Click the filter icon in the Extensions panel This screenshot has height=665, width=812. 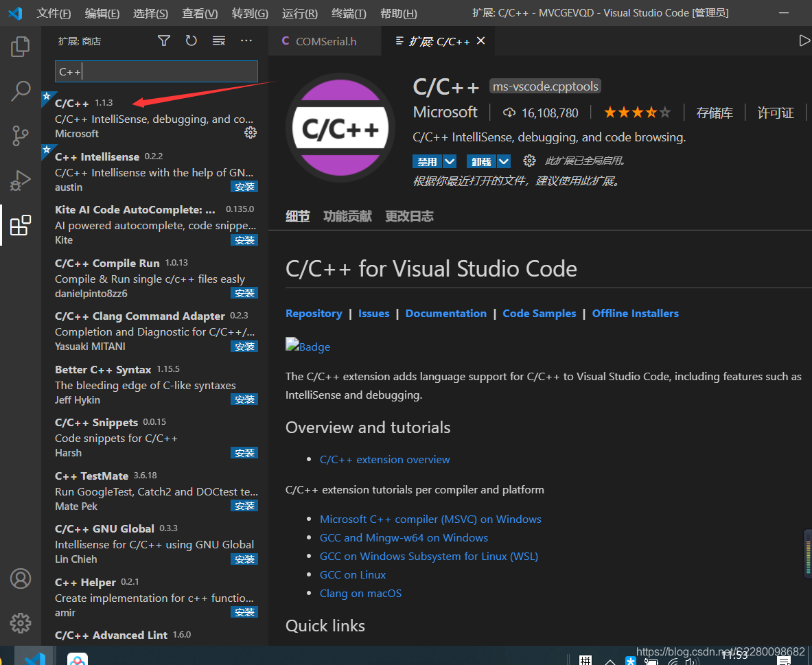click(163, 40)
